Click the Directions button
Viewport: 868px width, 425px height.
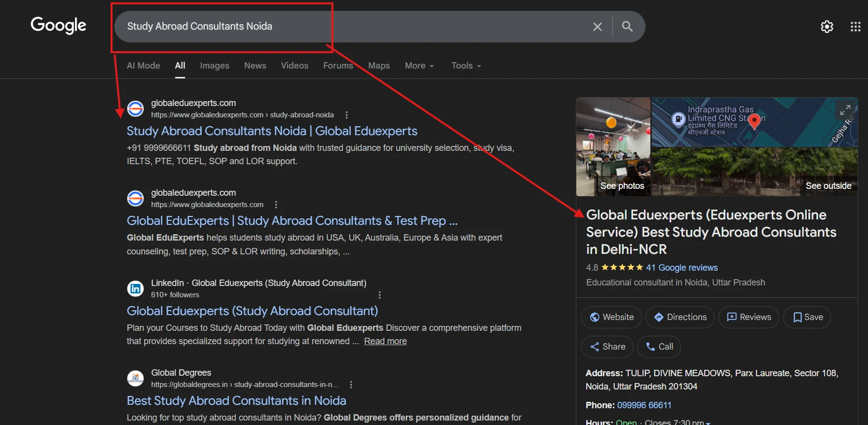coord(680,317)
